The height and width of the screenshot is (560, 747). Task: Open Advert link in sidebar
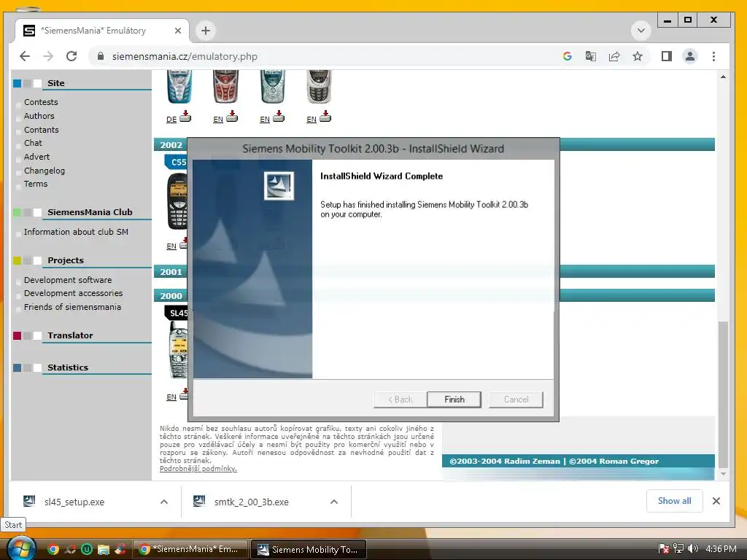[36, 157]
